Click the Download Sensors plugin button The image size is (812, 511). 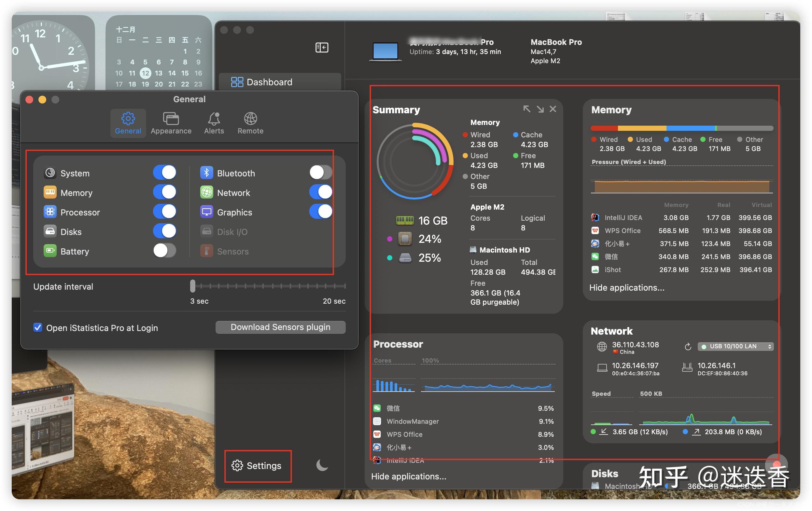click(x=280, y=327)
